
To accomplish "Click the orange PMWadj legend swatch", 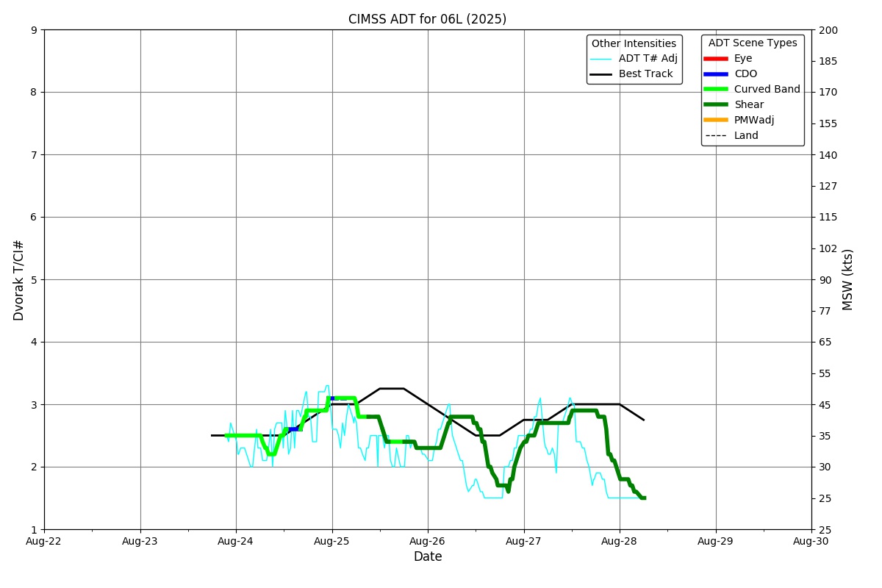I will [x=715, y=121].
